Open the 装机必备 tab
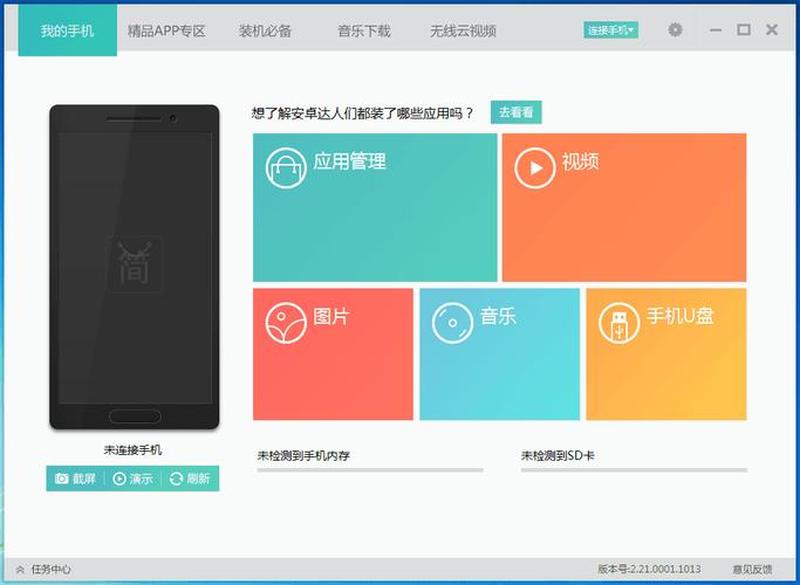The image size is (800, 585). [265, 31]
